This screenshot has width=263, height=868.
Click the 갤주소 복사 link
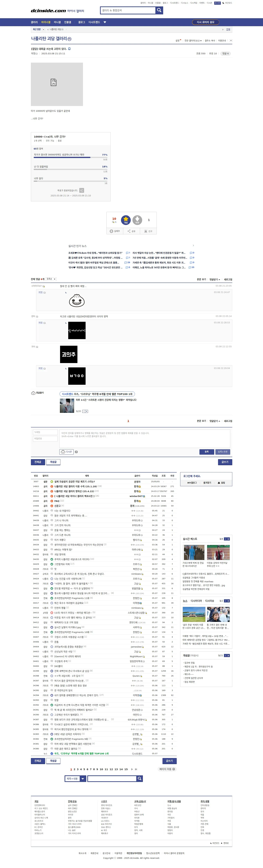click(x=210, y=40)
